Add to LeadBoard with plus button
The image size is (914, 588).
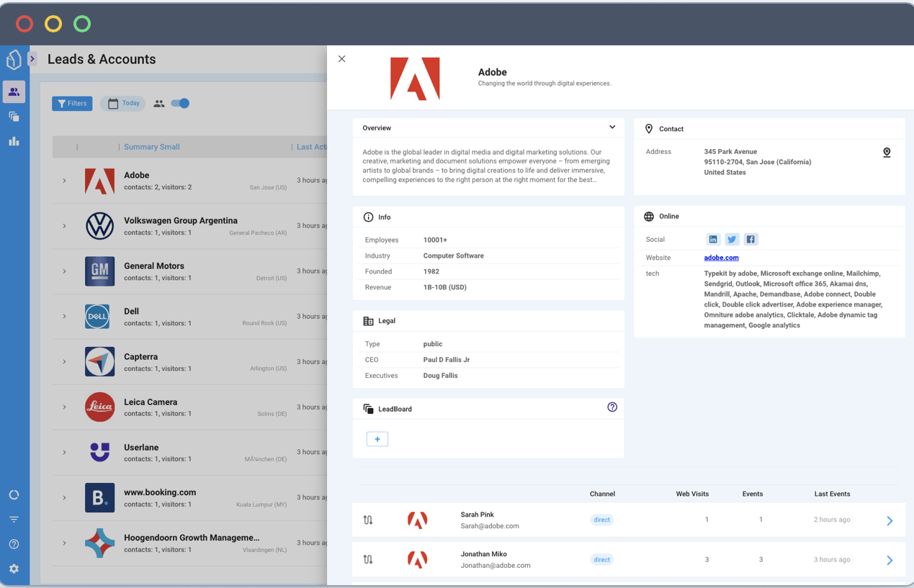click(377, 439)
